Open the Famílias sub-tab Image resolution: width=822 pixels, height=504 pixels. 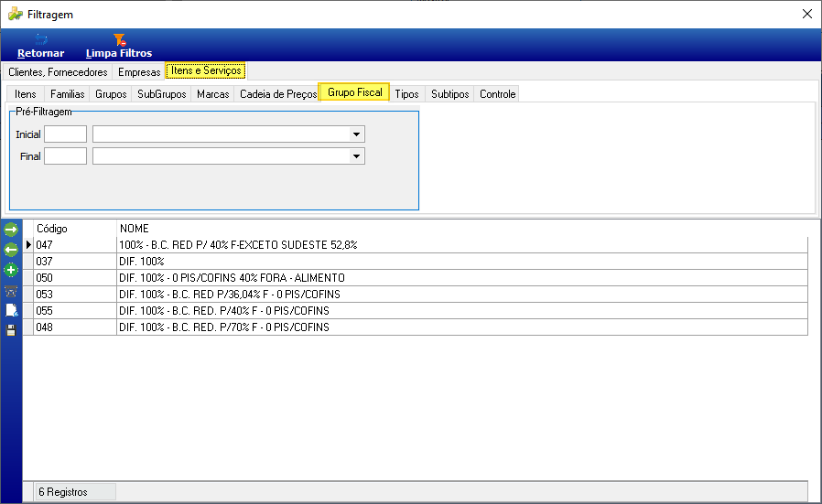coord(67,94)
